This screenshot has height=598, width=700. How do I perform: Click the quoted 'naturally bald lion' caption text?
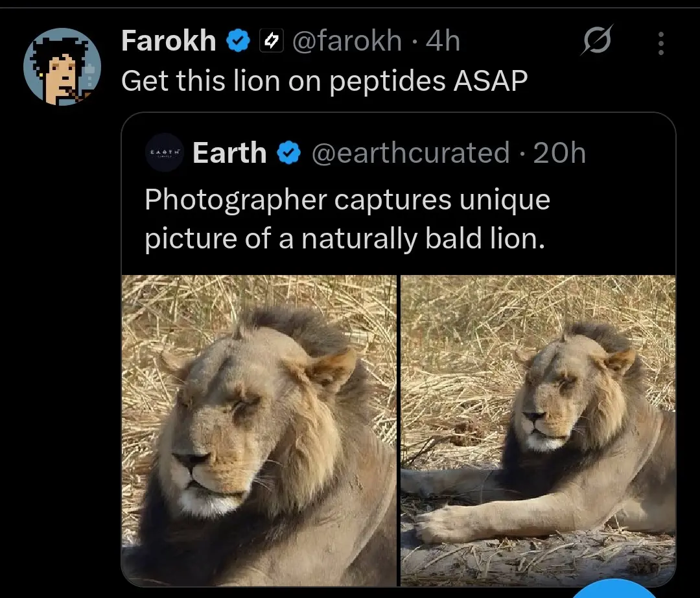(346, 220)
